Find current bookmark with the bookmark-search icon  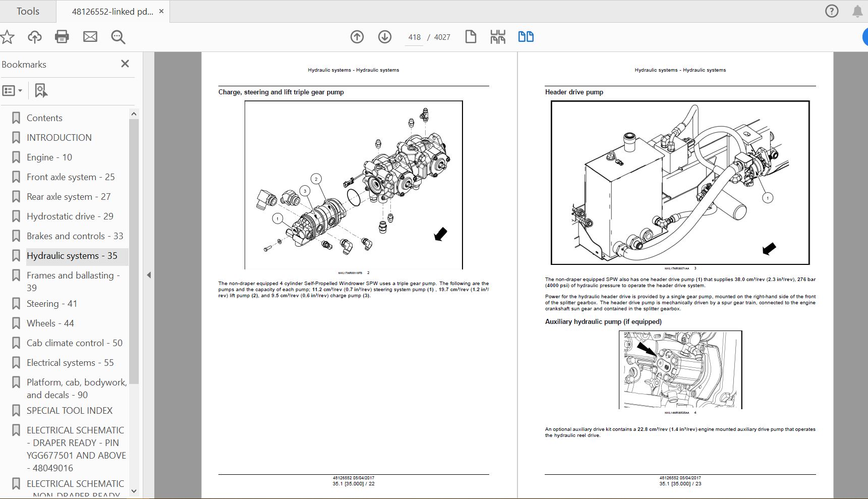[x=40, y=91]
